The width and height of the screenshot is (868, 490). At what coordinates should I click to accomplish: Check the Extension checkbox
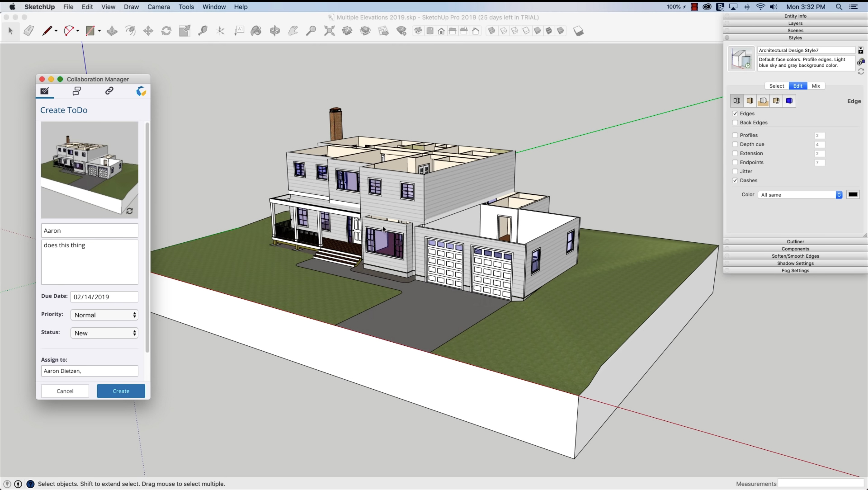tap(735, 153)
